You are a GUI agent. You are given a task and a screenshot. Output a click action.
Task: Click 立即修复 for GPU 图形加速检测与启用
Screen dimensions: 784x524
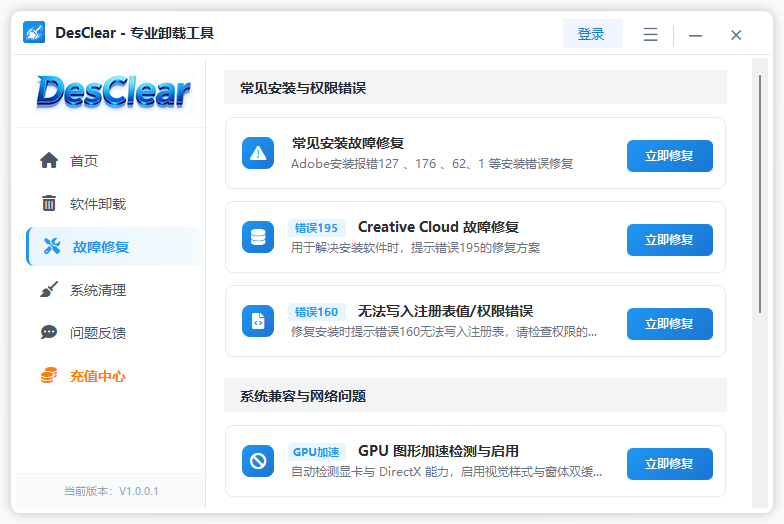coord(670,464)
